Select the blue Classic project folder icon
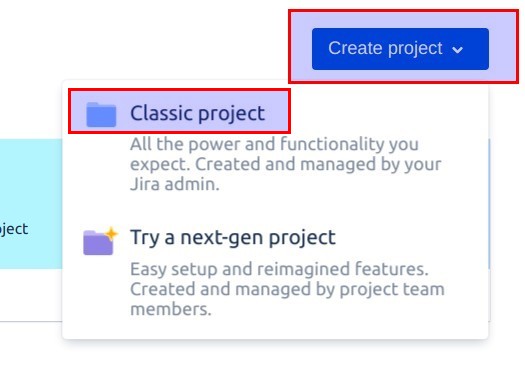 (101, 114)
